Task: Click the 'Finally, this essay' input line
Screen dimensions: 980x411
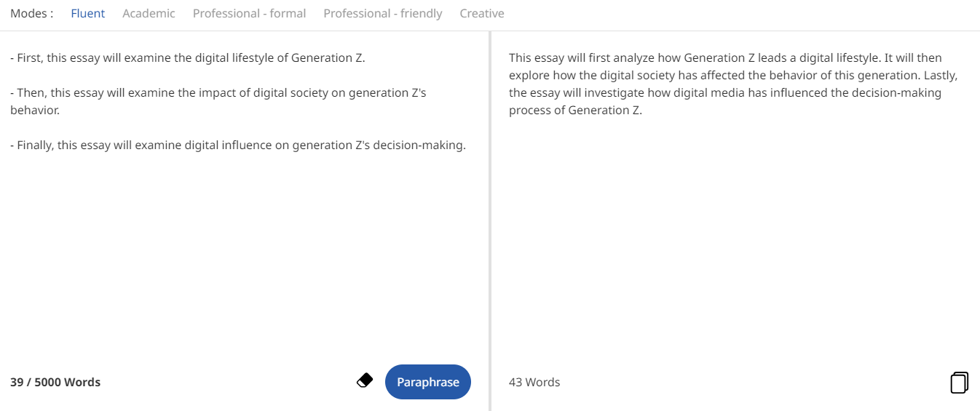Action: point(238,145)
